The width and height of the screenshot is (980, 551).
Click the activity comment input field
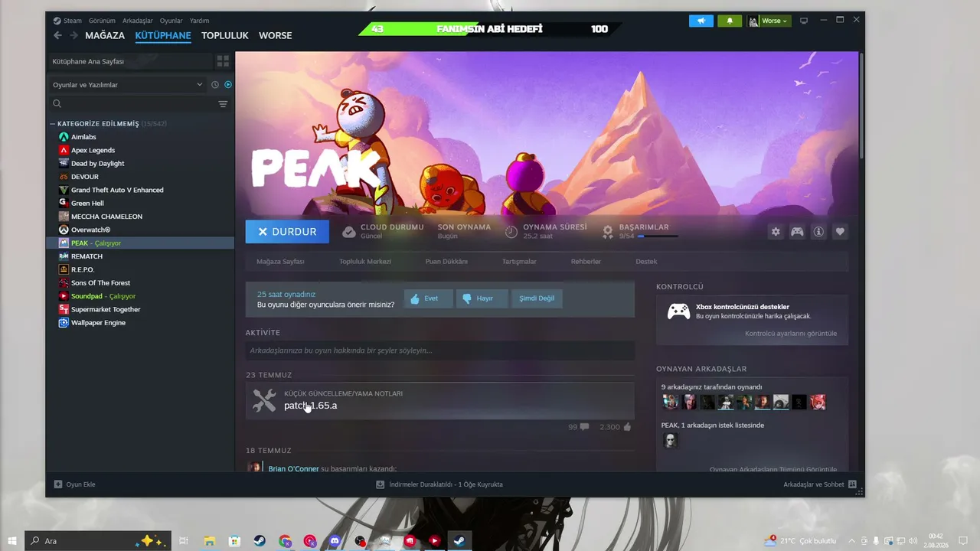point(440,350)
